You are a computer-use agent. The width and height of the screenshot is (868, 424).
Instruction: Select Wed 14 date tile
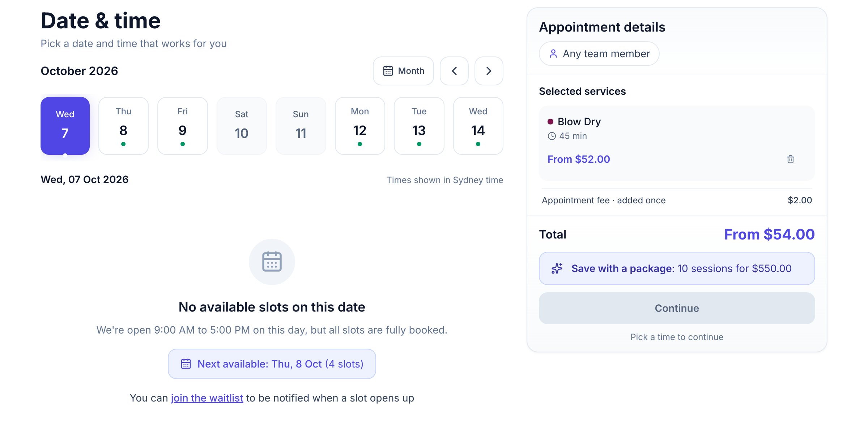coord(478,126)
